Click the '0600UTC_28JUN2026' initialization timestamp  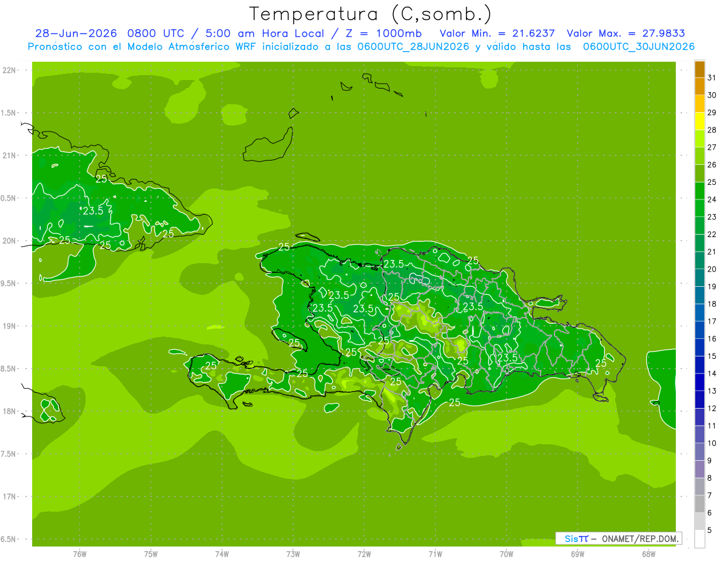[x=413, y=47]
